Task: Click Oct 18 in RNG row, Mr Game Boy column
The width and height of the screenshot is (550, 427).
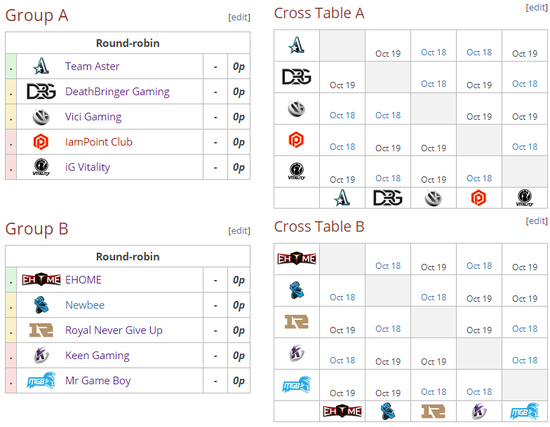Action: pos(525,329)
